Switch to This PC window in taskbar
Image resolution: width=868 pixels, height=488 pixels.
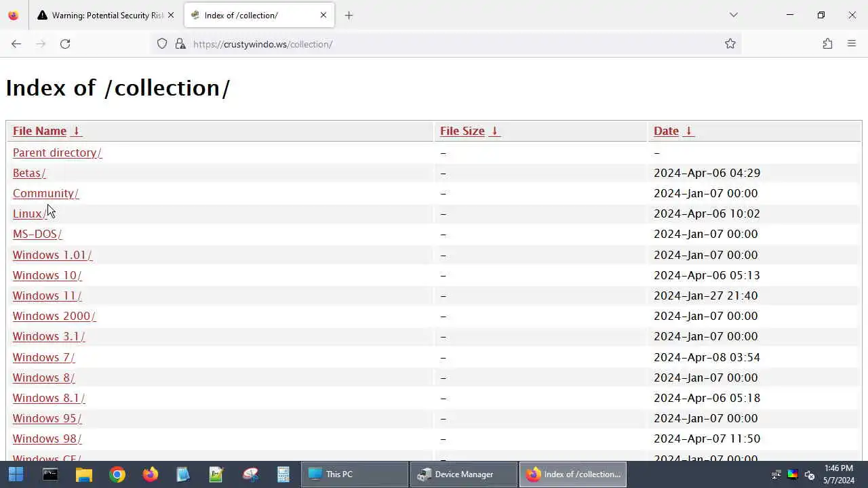(x=354, y=474)
